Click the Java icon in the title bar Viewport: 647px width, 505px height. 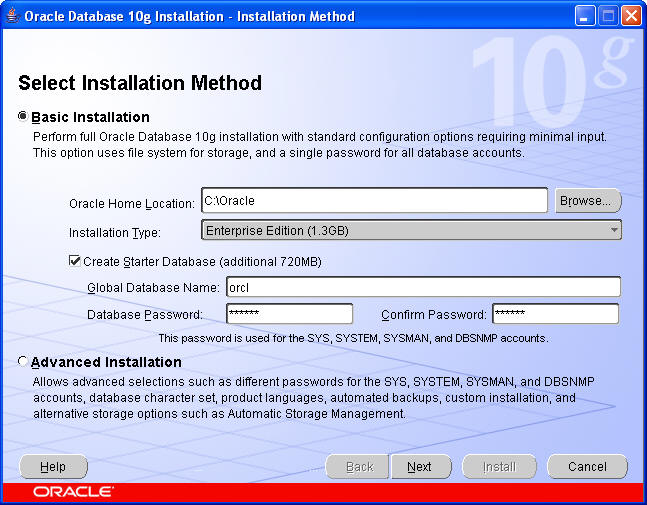(x=12, y=17)
